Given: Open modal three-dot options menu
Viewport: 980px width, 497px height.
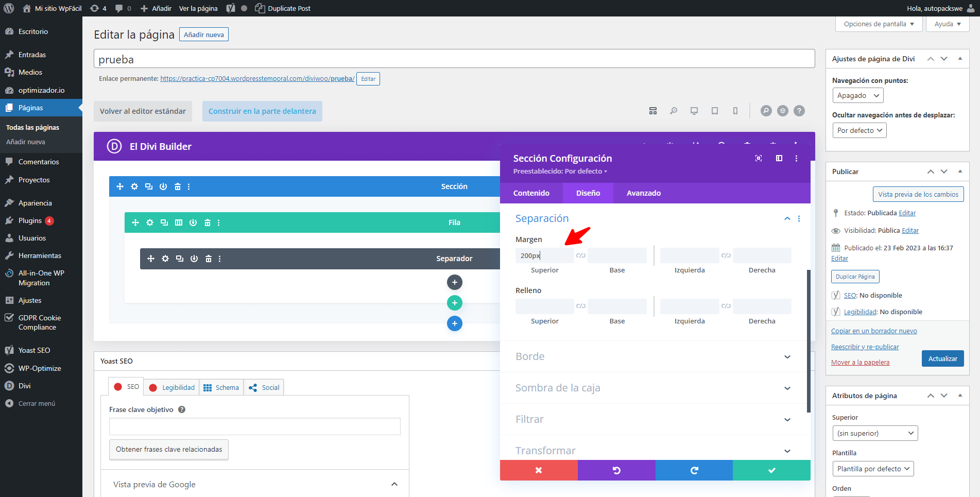Looking at the screenshot, I should point(797,158).
